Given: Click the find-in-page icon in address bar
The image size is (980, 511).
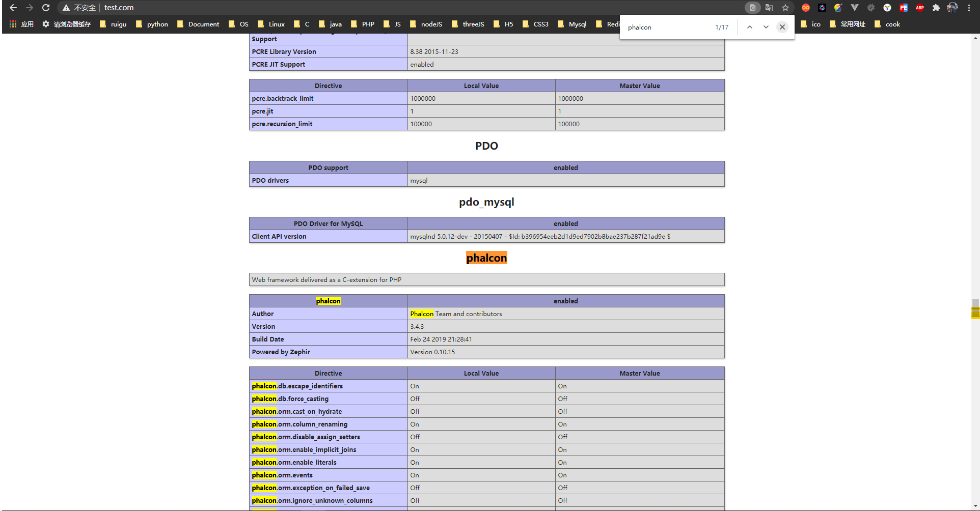Looking at the screenshot, I should [753, 8].
